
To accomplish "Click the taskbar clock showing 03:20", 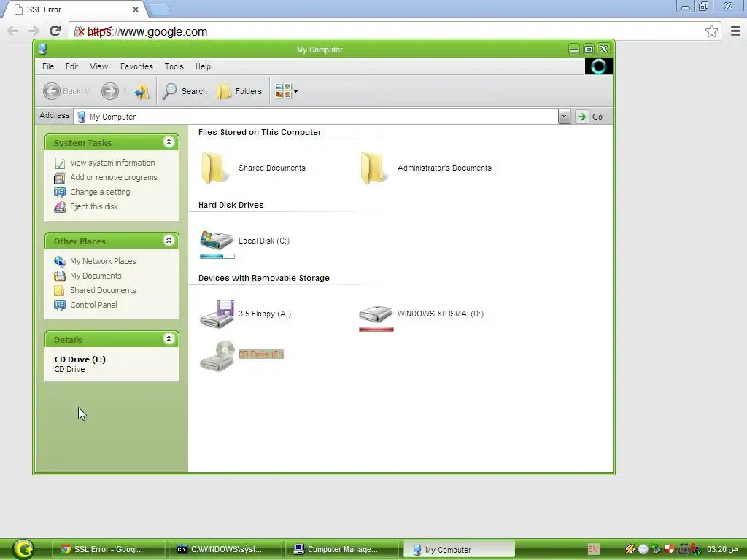I will click(x=722, y=549).
